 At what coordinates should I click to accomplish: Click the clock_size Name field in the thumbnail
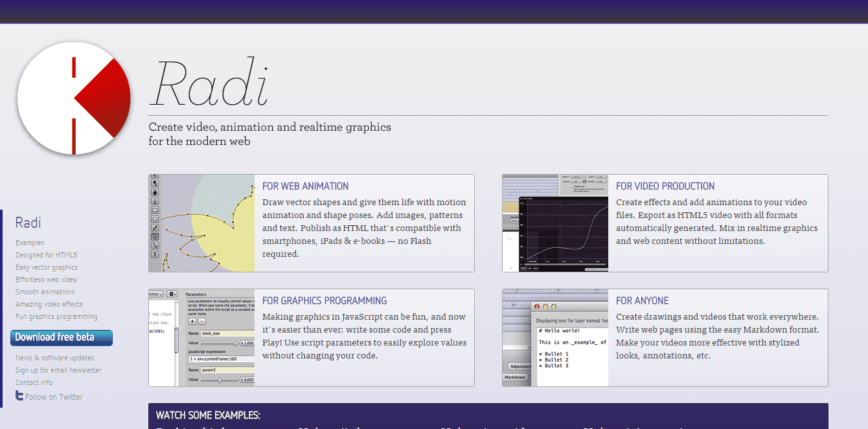tap(227, 333)
